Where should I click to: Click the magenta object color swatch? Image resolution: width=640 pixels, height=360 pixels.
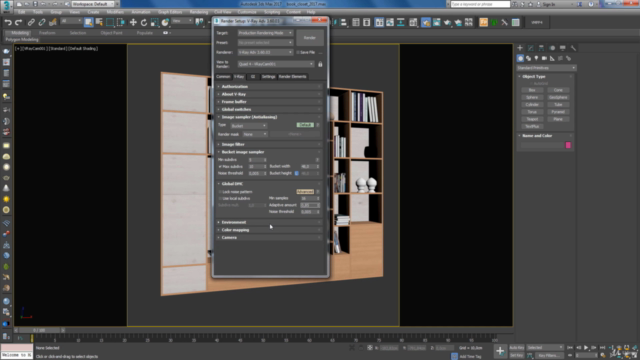[568, 145]
